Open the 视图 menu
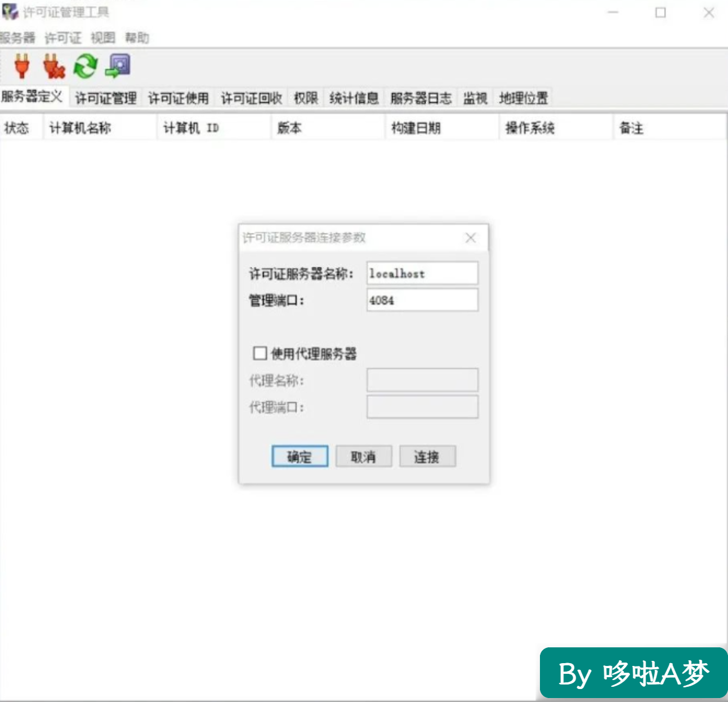This screenshot has height=702, width=728. tap(103, 38)
